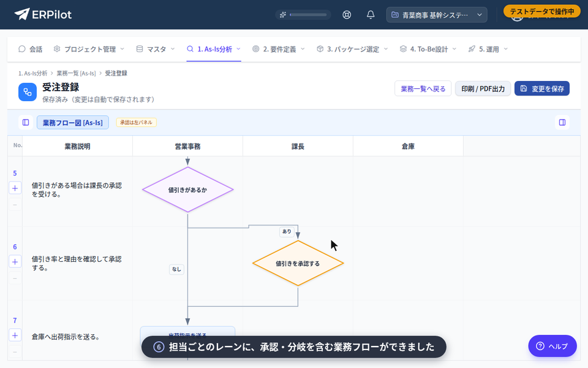The width and height of the screenshot is (588, 368).
Task: Open the ヘルプ button
Action: (552, 346)
